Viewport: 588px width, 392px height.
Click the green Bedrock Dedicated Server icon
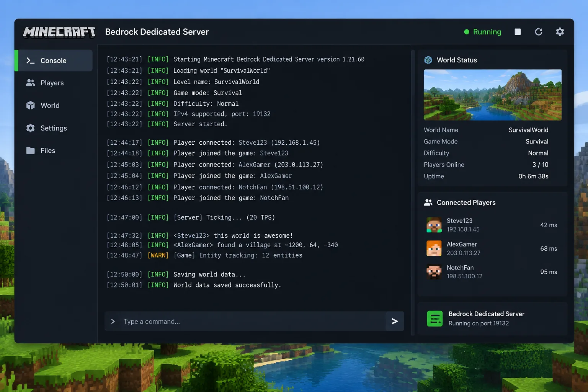[x=435, y=318]
